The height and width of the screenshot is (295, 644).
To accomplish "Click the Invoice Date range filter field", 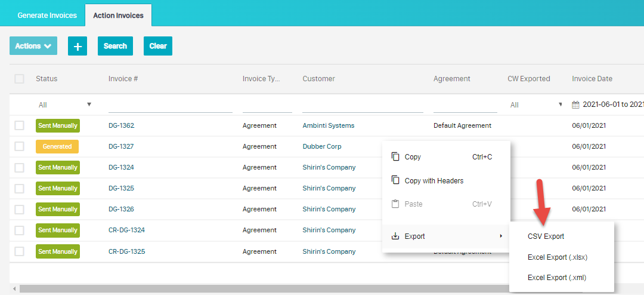I will (608, 105).
